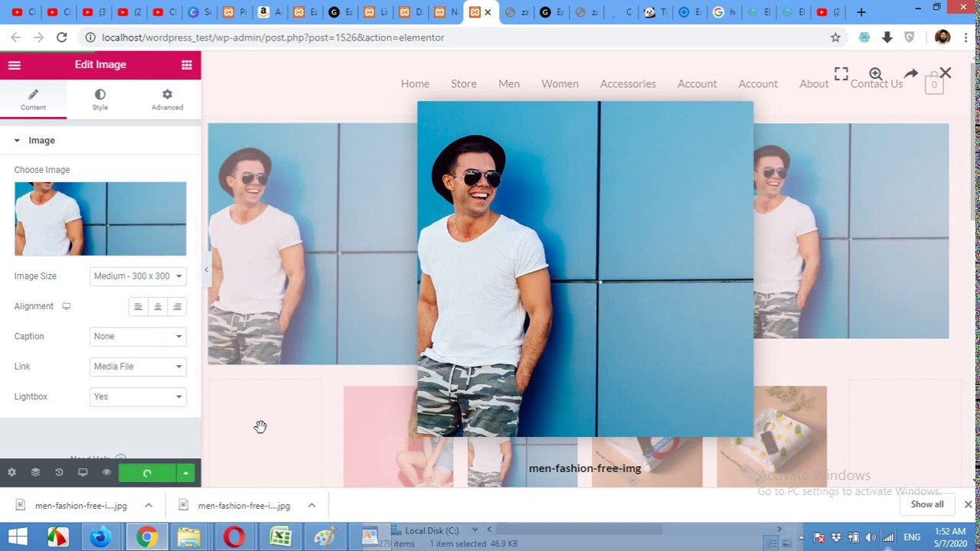
Task: Open the Chrome three-dot menu
Action: (x=967, y=37)
